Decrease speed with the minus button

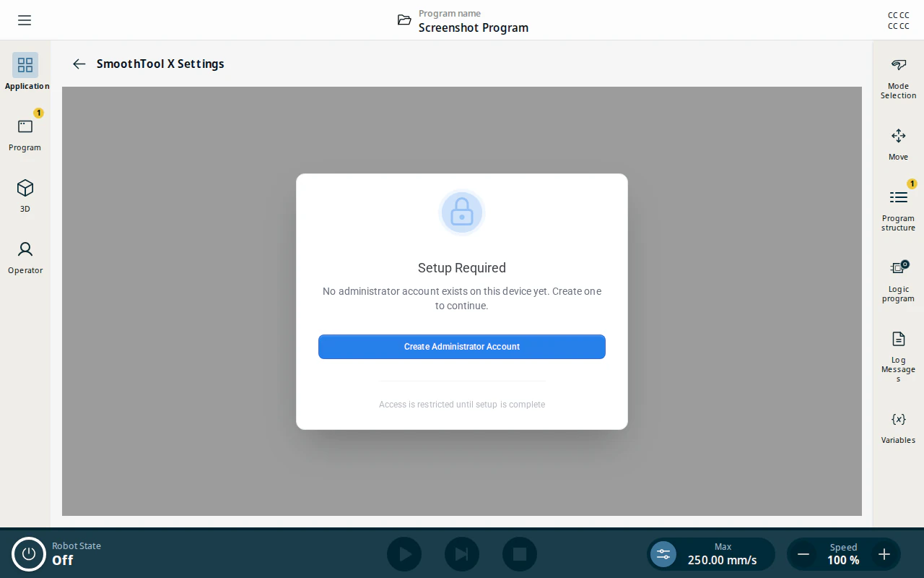803,554
